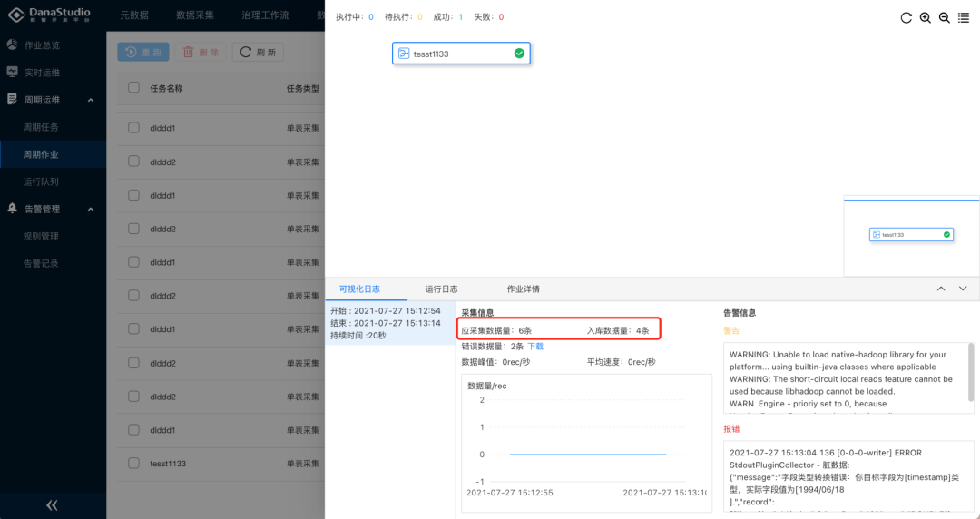Click the task type icon on node tesst1133
Screen dimensions: 980x519
pyautogui.click(x=404, y=54)
